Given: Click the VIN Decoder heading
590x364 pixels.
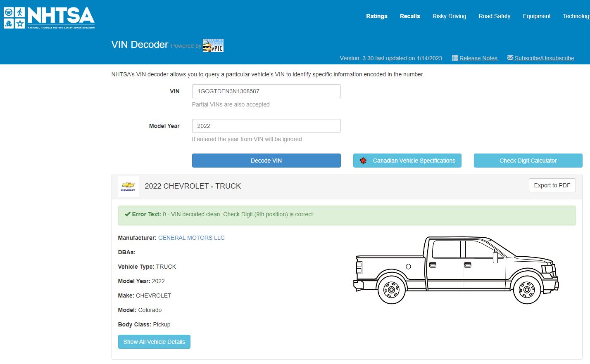Looking at the screenshot, I should (140, 45).
